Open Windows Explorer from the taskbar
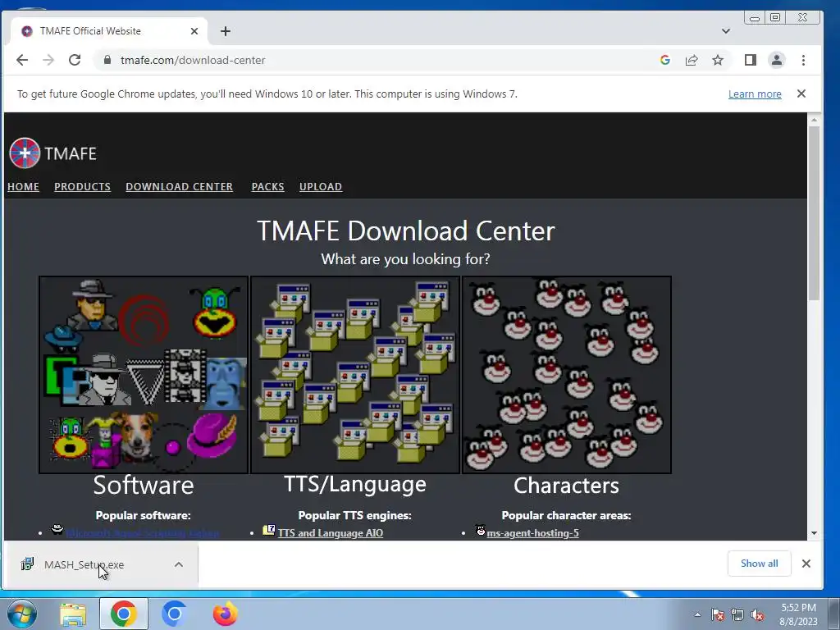Viewport: 840px width, 630px height. [x=72, y=614]
